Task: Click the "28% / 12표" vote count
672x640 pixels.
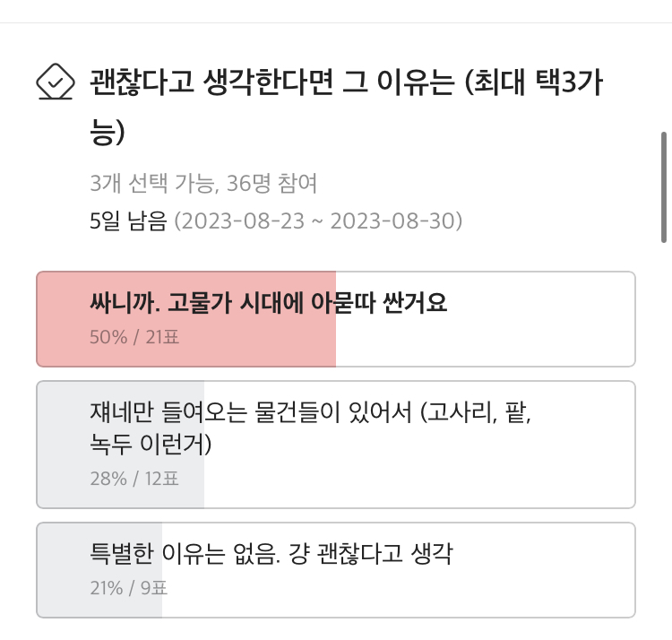Action: coord(134,479)
